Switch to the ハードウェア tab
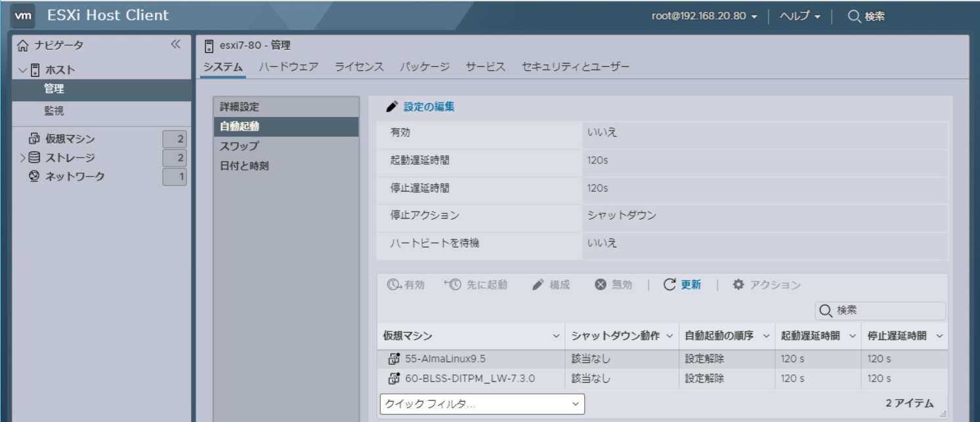Image resolution: width=980 pixels, height=422 pixels. tap(288, 67)
